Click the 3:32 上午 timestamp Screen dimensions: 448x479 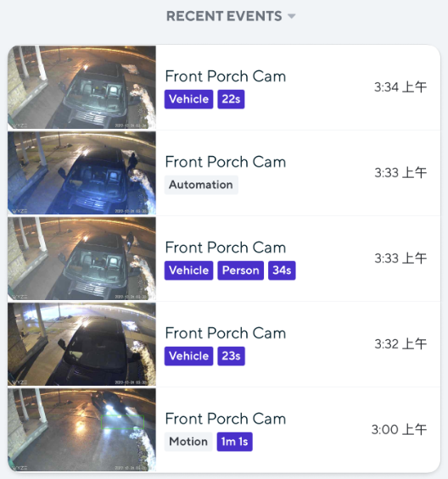(400, 344)
